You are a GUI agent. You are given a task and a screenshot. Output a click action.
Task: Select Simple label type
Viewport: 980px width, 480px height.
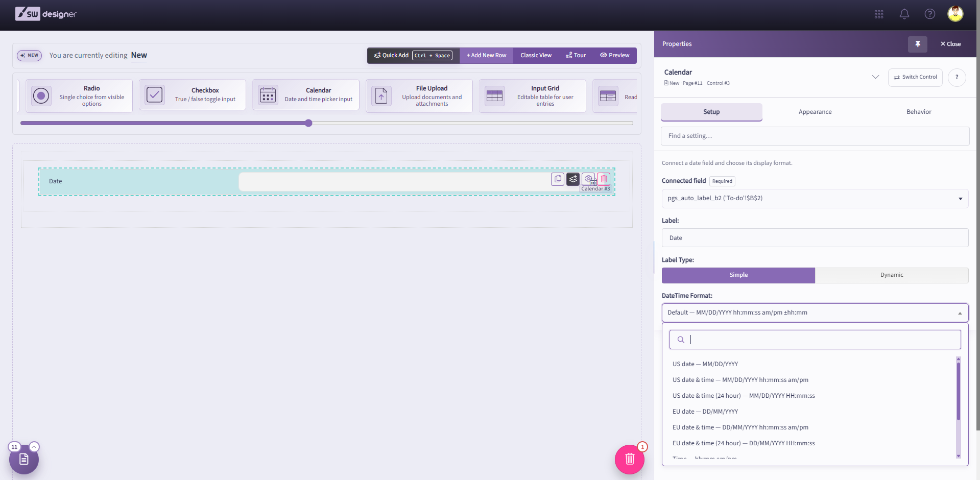coord(738,275)
